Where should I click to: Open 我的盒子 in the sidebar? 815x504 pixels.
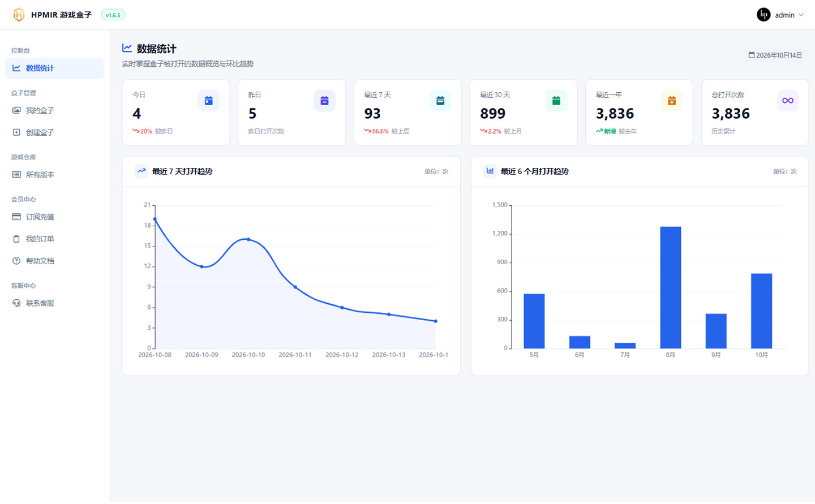click(54, 110)
